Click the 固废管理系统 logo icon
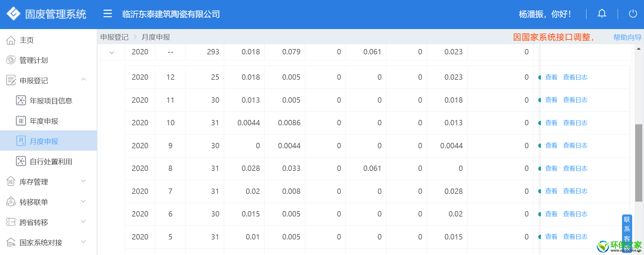This screenshot has height=255, width=644. click(x=14, y=14)
